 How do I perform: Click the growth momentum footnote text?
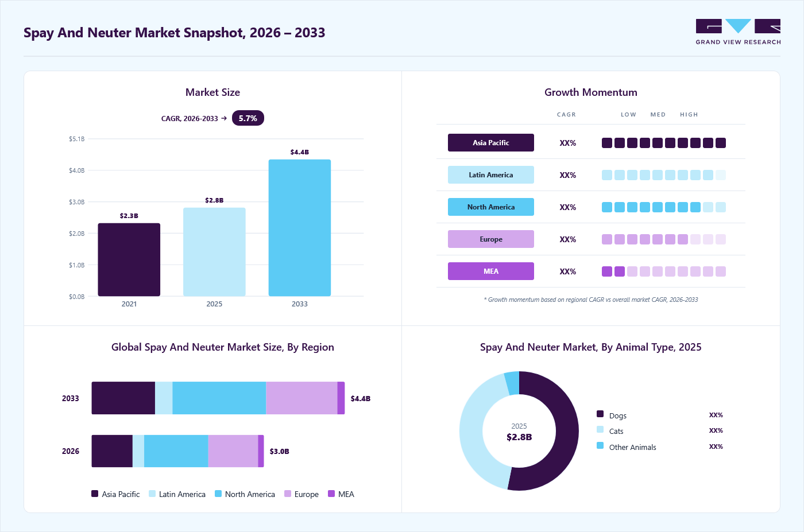click(x=591, y=300)
